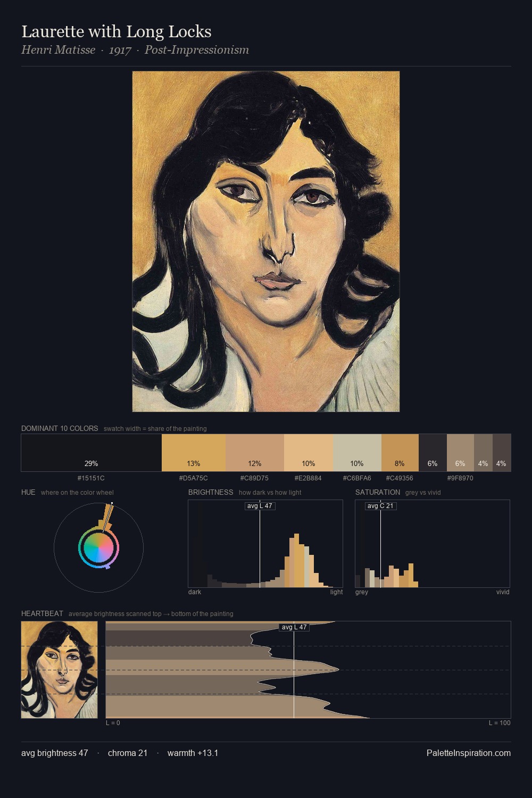
Task: Select the 12% tan swatch #C89D75
Action: click(255, 453)
